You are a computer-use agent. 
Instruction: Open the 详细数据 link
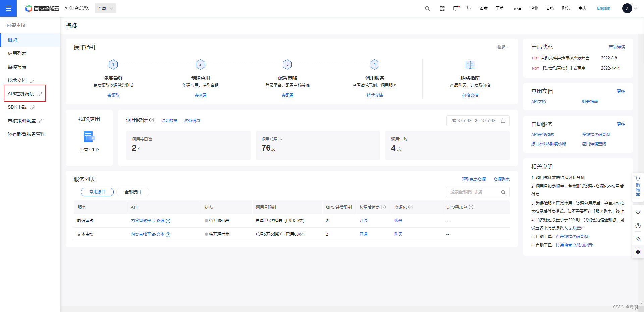tap(169, 121)
